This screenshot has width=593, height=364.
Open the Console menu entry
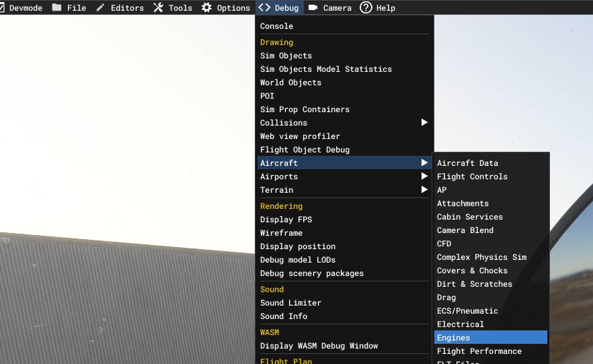point(277,26)
